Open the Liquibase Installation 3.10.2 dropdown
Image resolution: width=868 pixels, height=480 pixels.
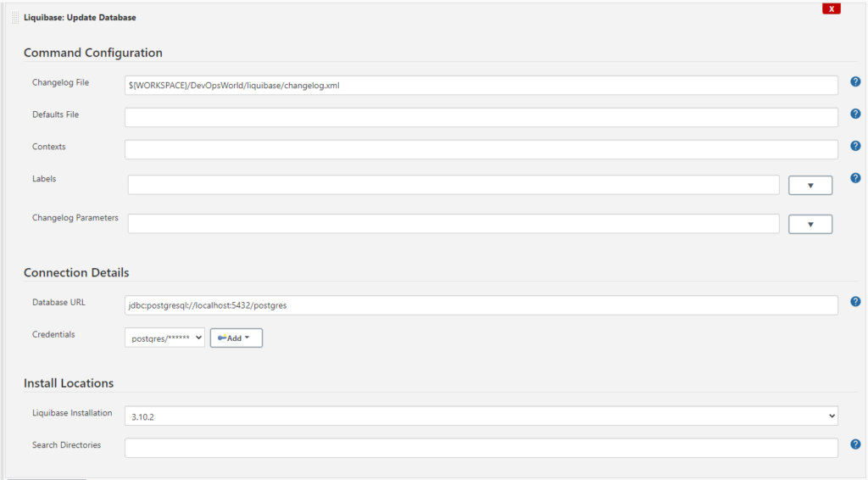click(481, 416)
